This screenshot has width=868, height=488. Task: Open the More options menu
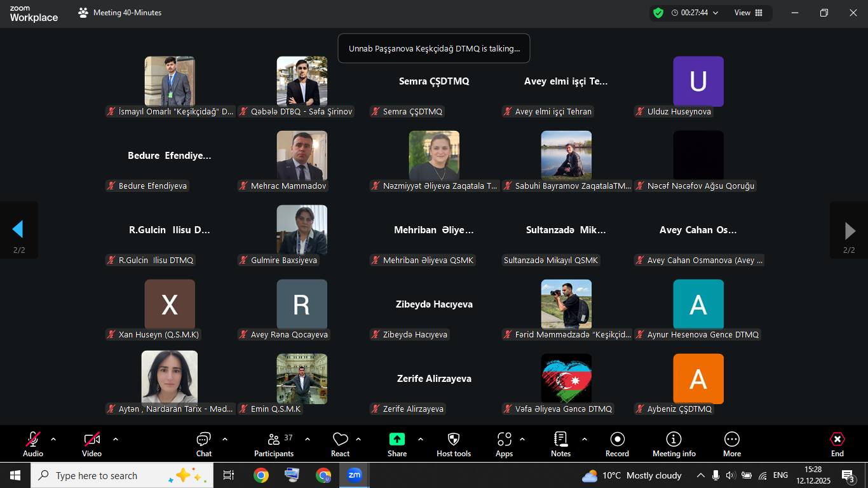(731, 444)
